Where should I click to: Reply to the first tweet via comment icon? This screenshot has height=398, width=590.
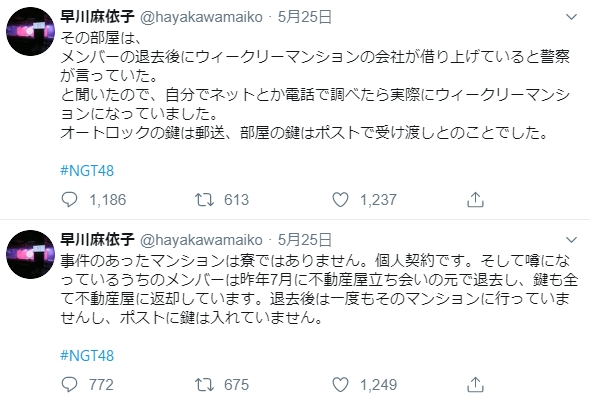(69, 200)
